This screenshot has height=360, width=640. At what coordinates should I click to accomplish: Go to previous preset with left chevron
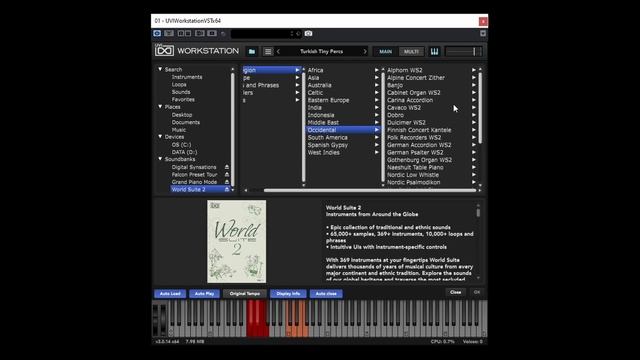278,51
